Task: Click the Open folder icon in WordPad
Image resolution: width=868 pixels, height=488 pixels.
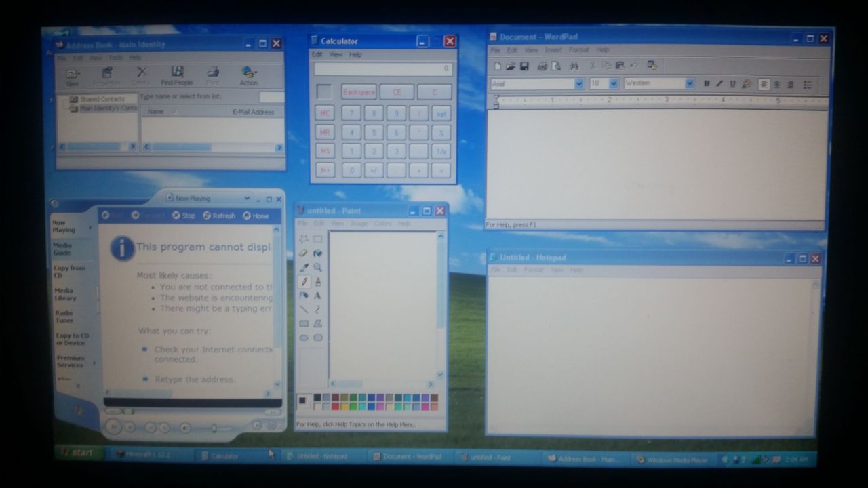Action: (x=511, y=66)
